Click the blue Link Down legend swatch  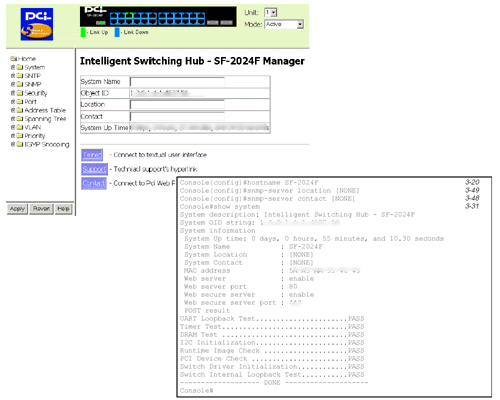117,32
